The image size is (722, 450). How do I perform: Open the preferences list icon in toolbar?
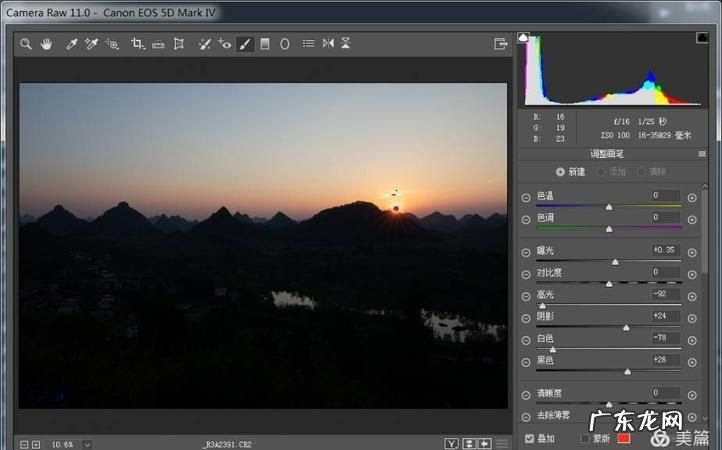point(308,44)
